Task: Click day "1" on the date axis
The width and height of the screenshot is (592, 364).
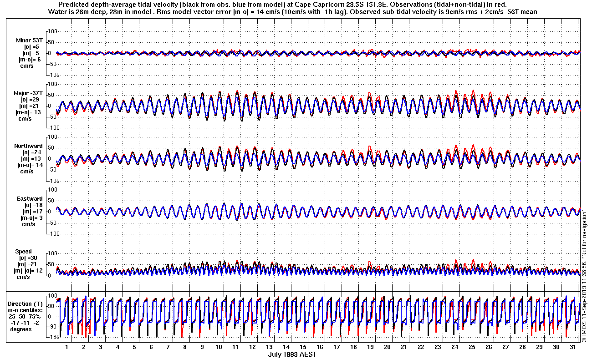Action: pos(67,347)
